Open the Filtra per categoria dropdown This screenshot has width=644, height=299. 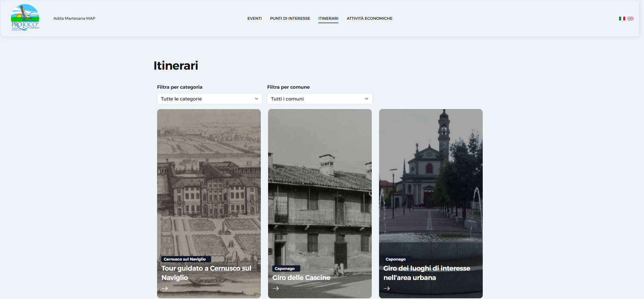click(209, 99)
